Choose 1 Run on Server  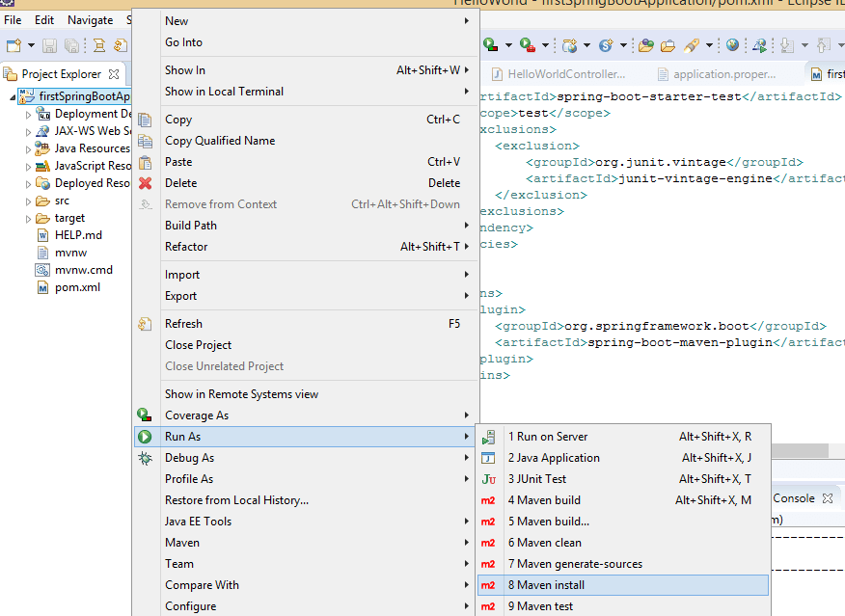[x=623, y=436]
